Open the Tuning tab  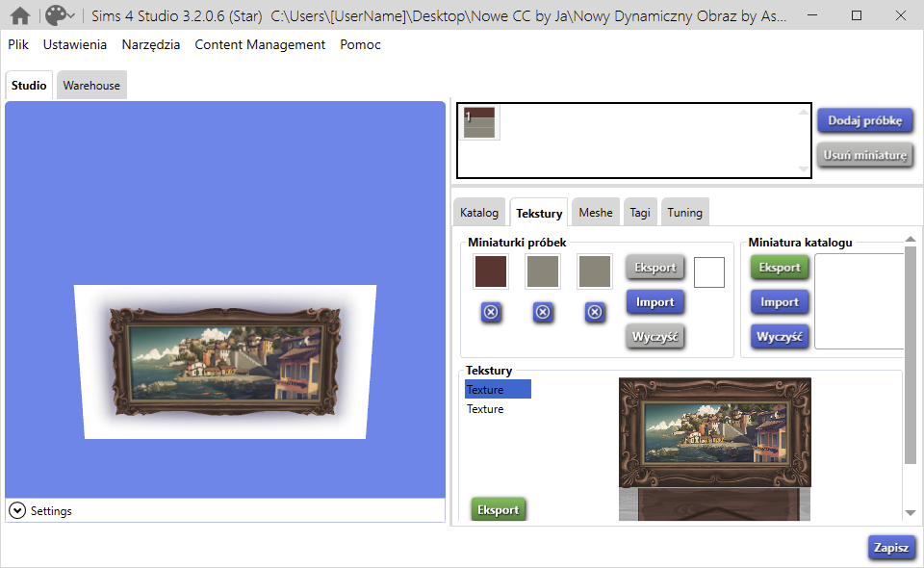pyautogui.click(x=684, y=213)
